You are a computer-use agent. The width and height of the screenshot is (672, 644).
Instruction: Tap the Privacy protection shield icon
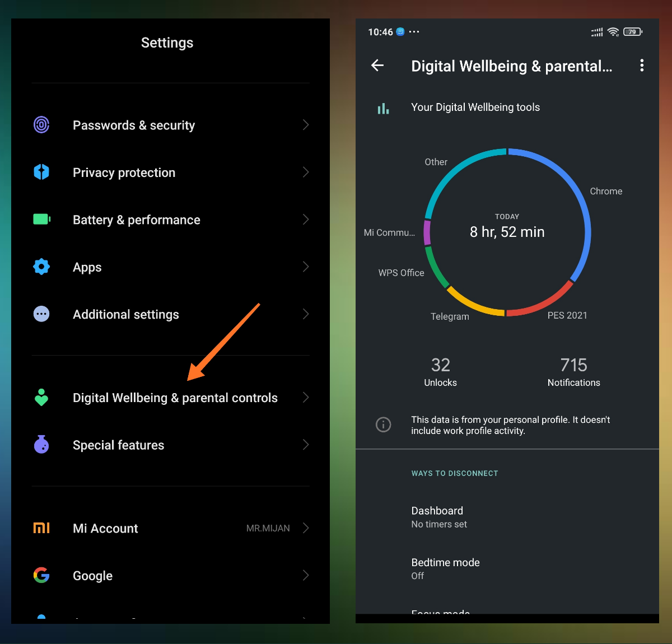41,172
